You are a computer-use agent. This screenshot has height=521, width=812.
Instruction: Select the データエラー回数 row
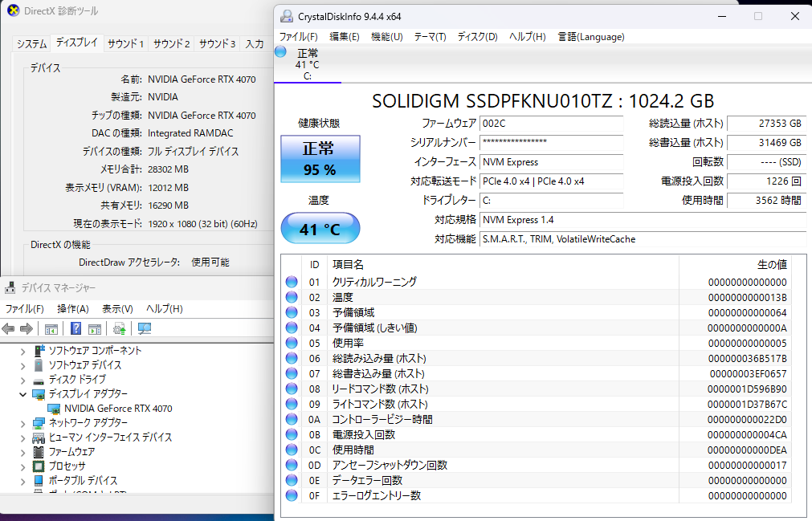tap(536, 480)
